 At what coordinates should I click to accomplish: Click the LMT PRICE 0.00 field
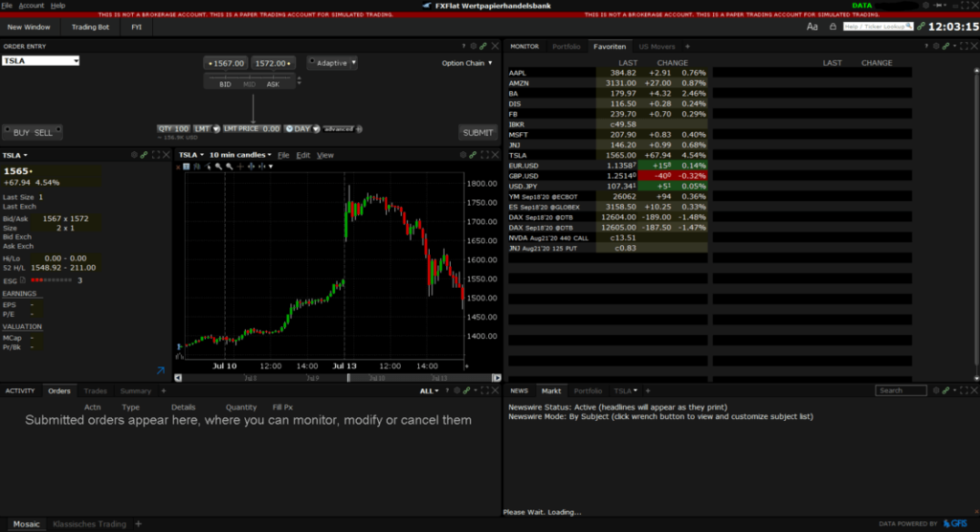point(252,129)
